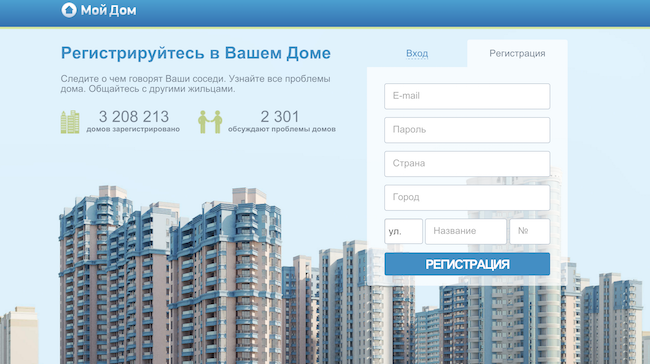The image size is (650, 364).
Task: Click the heading Регистрируйтесь в Вашем Доме
Action: [196, 53]
